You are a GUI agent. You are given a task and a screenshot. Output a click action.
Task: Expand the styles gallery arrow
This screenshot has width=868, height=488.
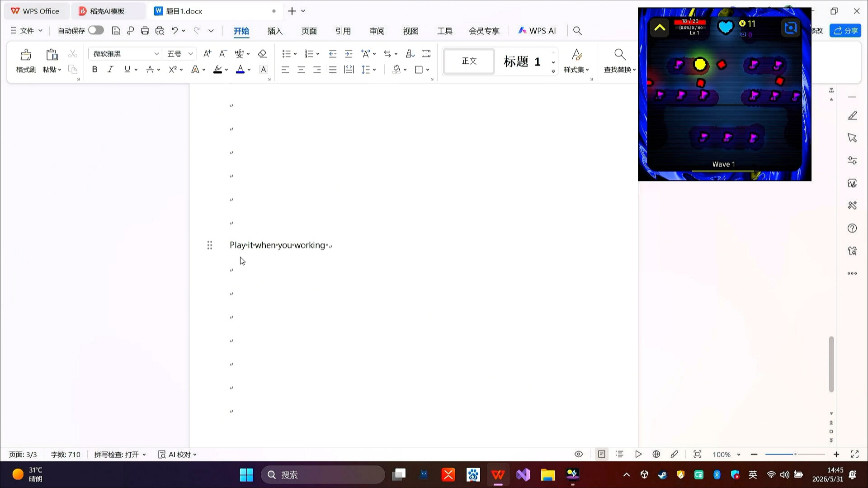[x=553, y=71]
